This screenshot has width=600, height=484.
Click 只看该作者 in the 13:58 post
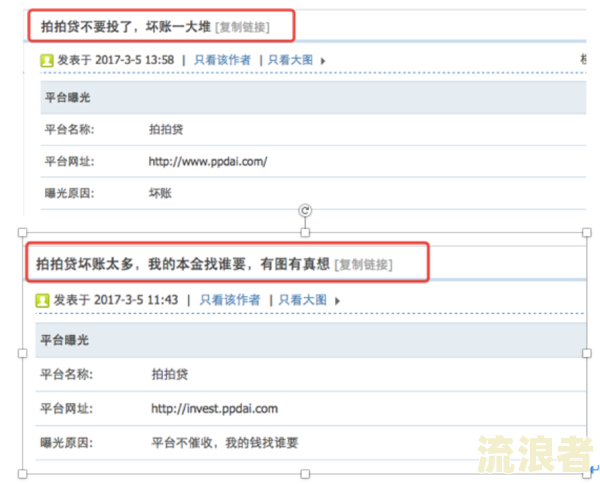click(222, 60)
